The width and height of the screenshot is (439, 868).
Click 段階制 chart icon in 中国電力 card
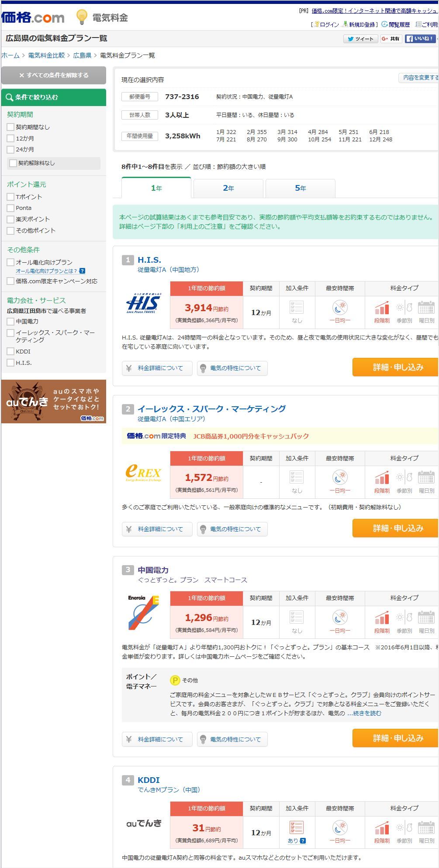coord(382,618)
